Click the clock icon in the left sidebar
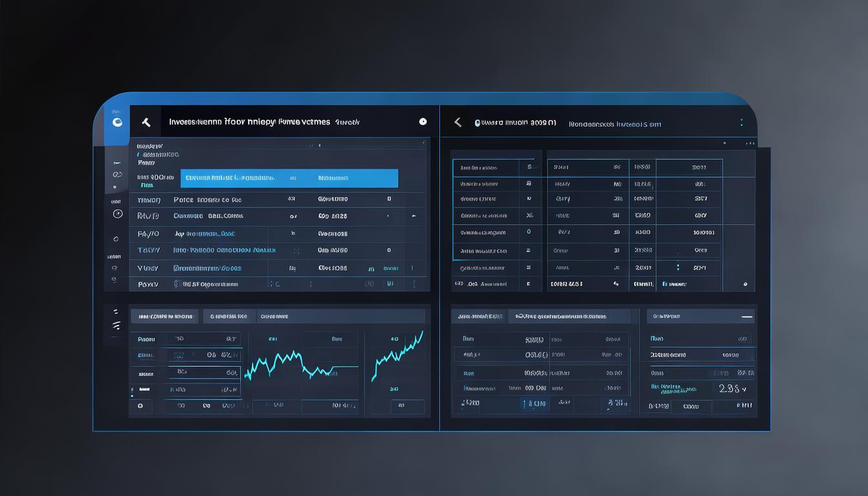The height and width of the screenshot is (496, 868). pos(117,214)
